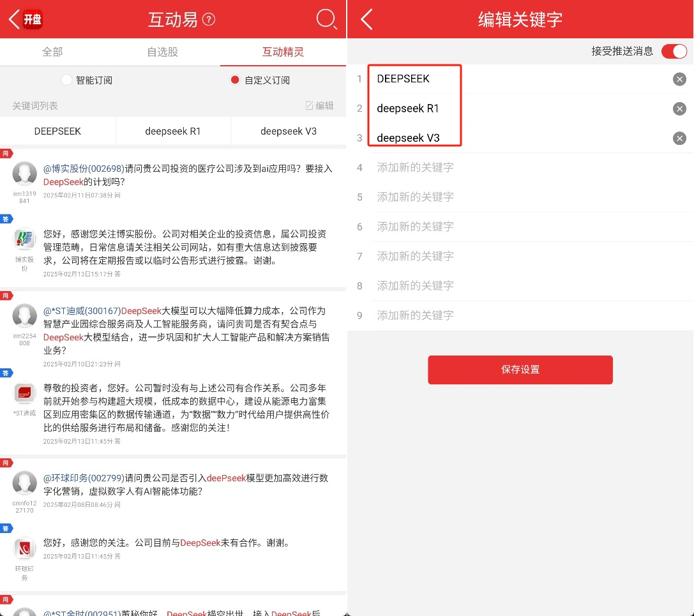
Task: Tap the 2025年02月10日21:23分 question timestamp
Action: [82, 364]
